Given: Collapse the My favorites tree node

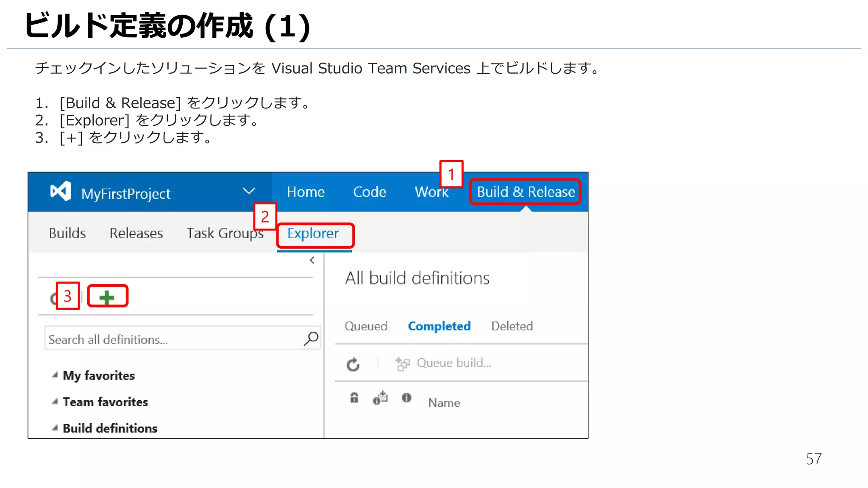Looking at the screenshot, I should pos(55,375).
